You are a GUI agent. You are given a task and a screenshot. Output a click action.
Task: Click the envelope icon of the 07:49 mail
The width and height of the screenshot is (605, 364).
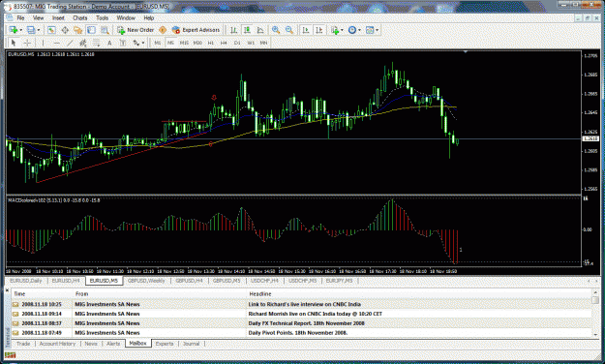(15, 333)
